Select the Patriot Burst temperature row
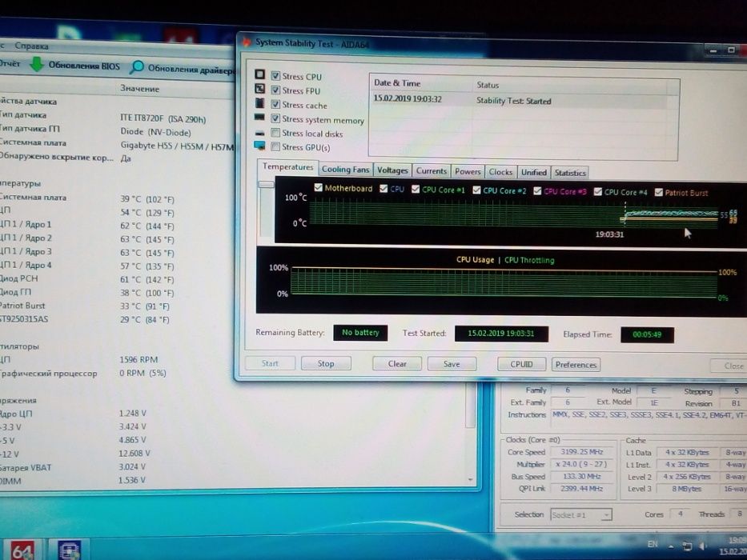This screenshot has height=560, width=747. (x=86, y=306)
